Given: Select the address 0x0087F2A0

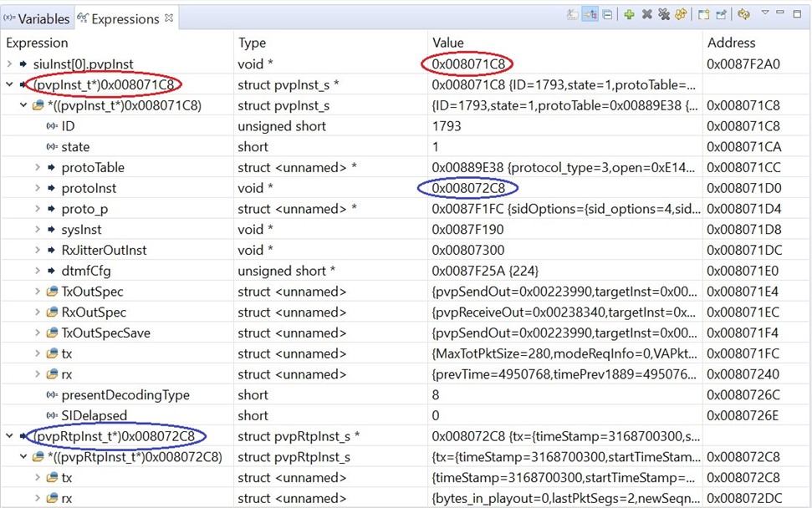Looking at the screenshot, I should [743, 64].
